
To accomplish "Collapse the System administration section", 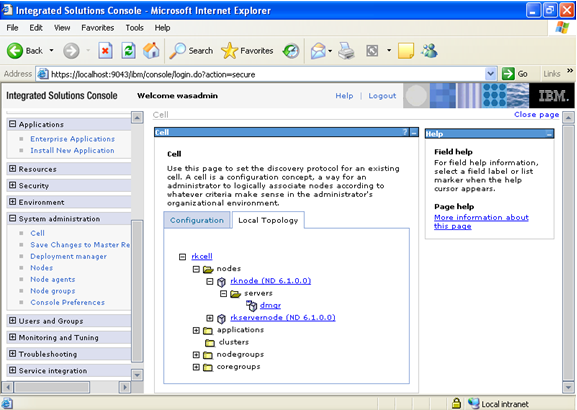I will click(13, 218).
